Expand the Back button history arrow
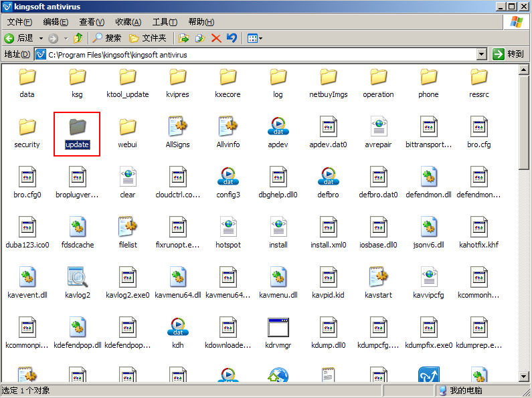532x398 pixels. pos(41,38)
